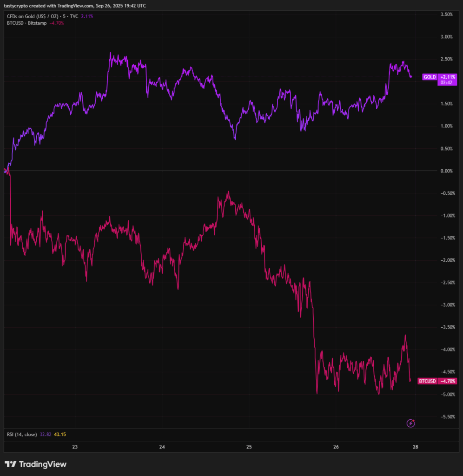The height and width of the screenshot is (476, 463).
Task: Click the -5.50% price axis label
Action: coord(448,417)
